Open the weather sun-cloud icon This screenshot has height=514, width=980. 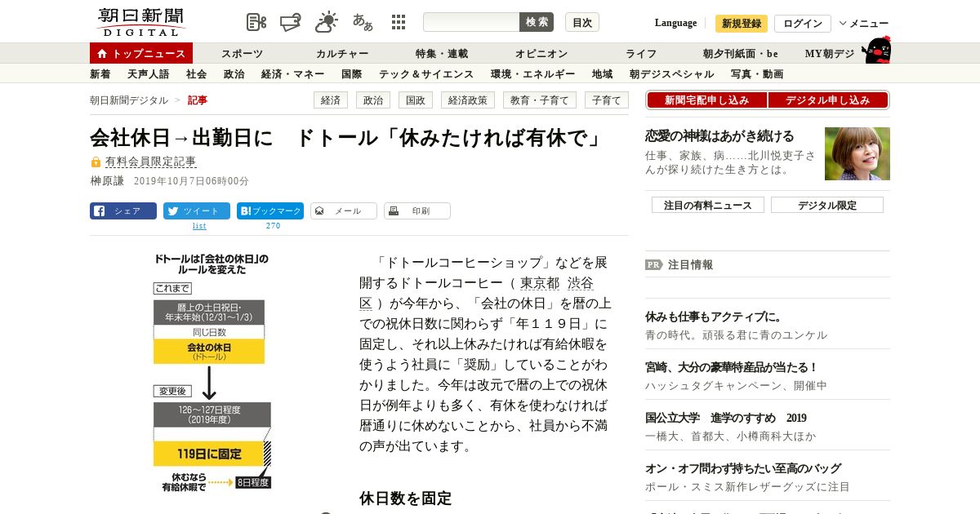(x=327, y=22)
